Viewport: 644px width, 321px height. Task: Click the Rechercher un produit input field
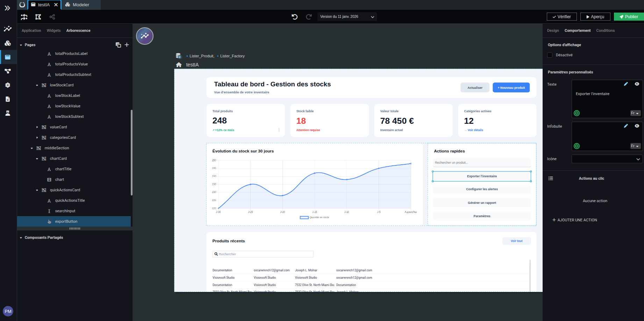(481, 163)
